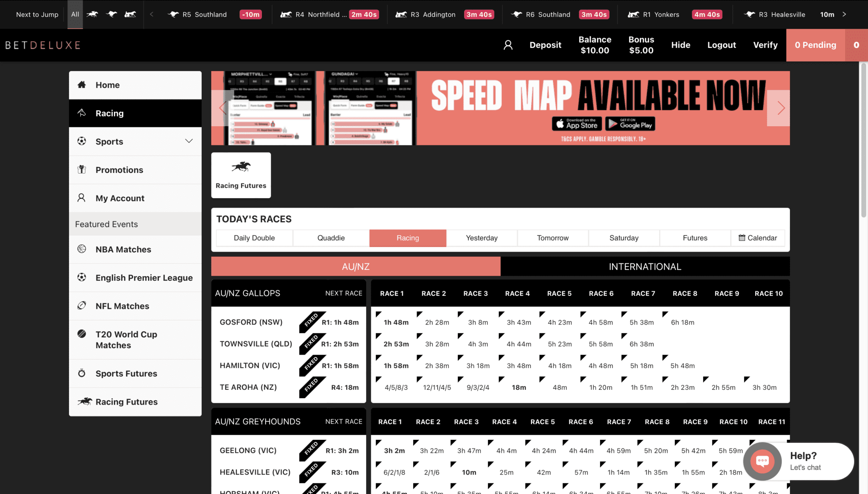Click the Sports soccer ball icon
Image resolution: width=868 pixels, height=494 pixels.
(82, 141)
